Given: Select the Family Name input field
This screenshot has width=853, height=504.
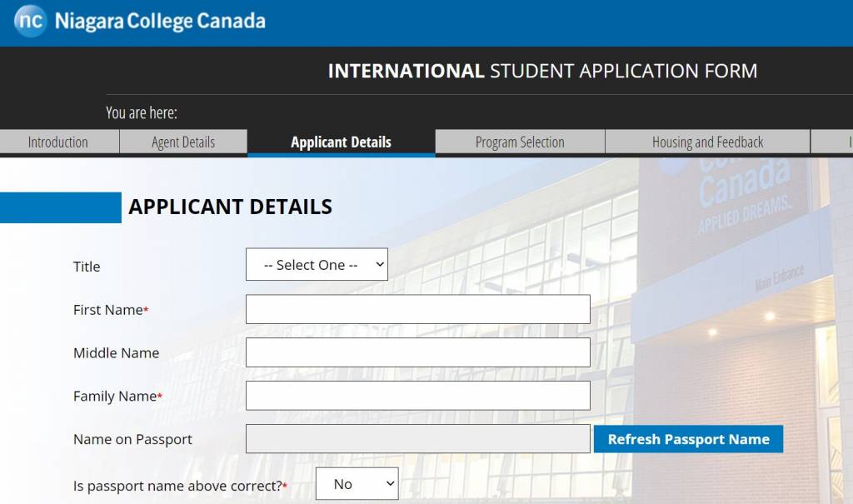Looking at the screenshot, I should pyautogui.click(x=417, y=396).
